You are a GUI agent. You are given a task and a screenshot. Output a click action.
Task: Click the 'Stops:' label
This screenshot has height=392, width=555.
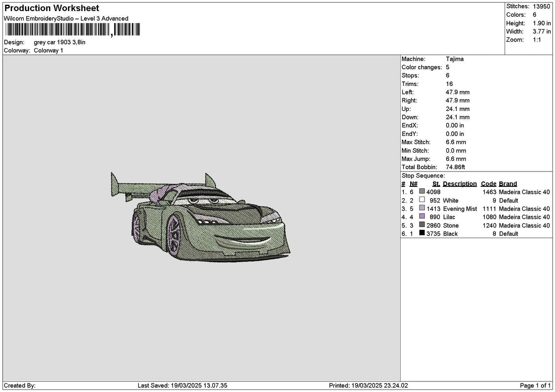tap(410, 76)
